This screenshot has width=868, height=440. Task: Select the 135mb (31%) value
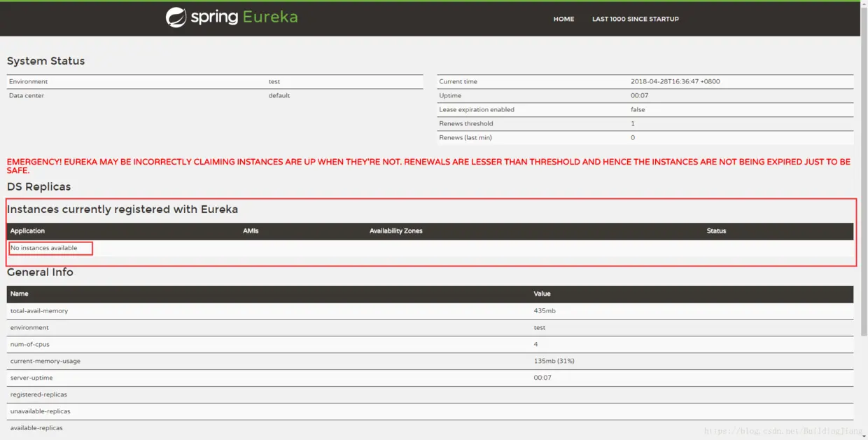click(554, 361)
